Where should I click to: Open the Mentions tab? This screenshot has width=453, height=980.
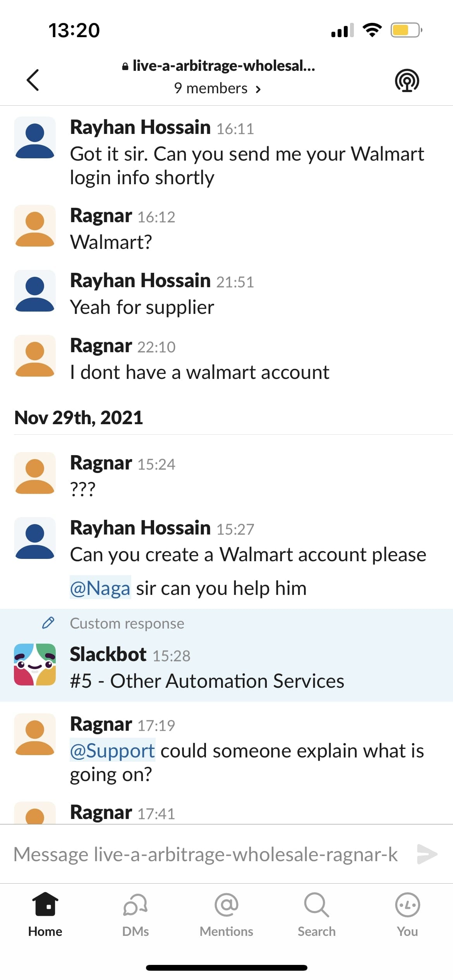coord(226,914)
